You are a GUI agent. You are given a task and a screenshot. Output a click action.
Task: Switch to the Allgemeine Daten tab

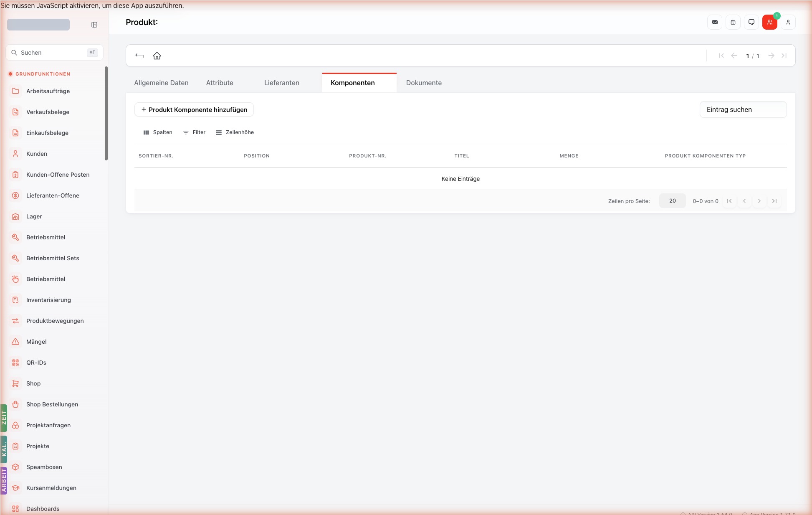[161, 83]
